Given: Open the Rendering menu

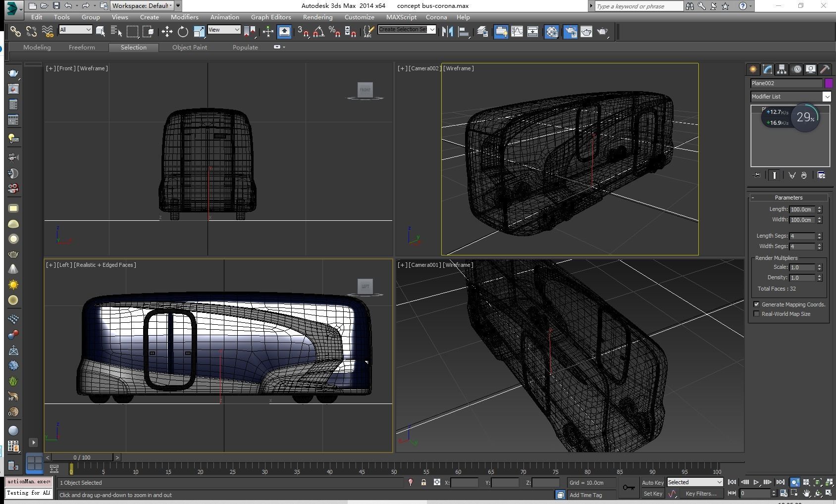Looking at the screenshot, I should coord(317,17).
